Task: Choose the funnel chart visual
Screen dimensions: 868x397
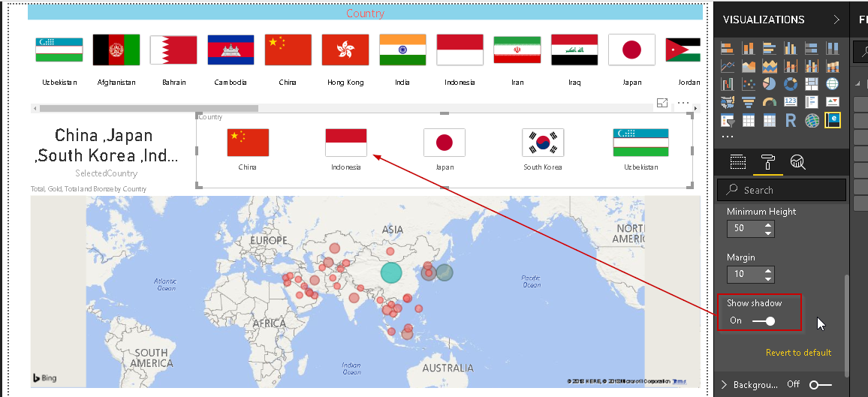Action: click(x=748, y=102)
